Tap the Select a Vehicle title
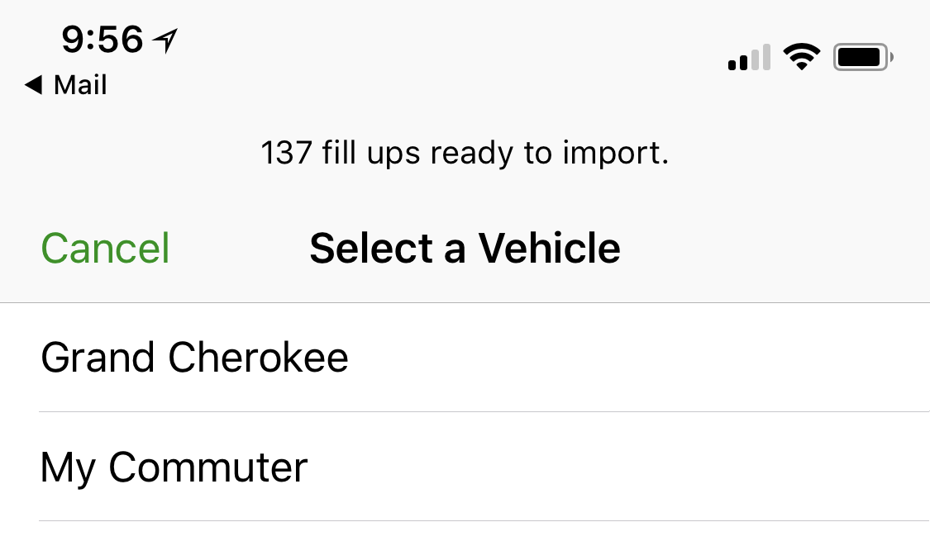The image size is (930, 560). (465, 248)
